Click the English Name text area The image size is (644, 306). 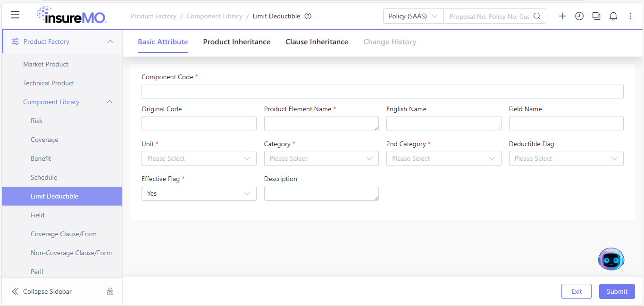click(444, 124)
